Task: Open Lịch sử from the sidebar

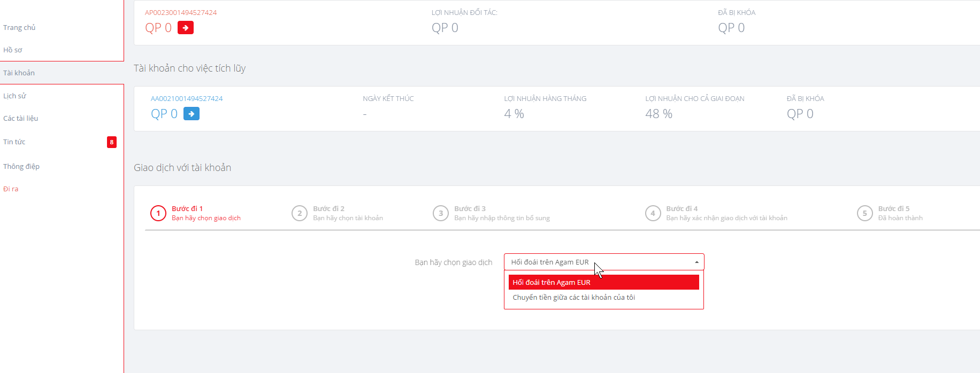Action: [15, 96]
